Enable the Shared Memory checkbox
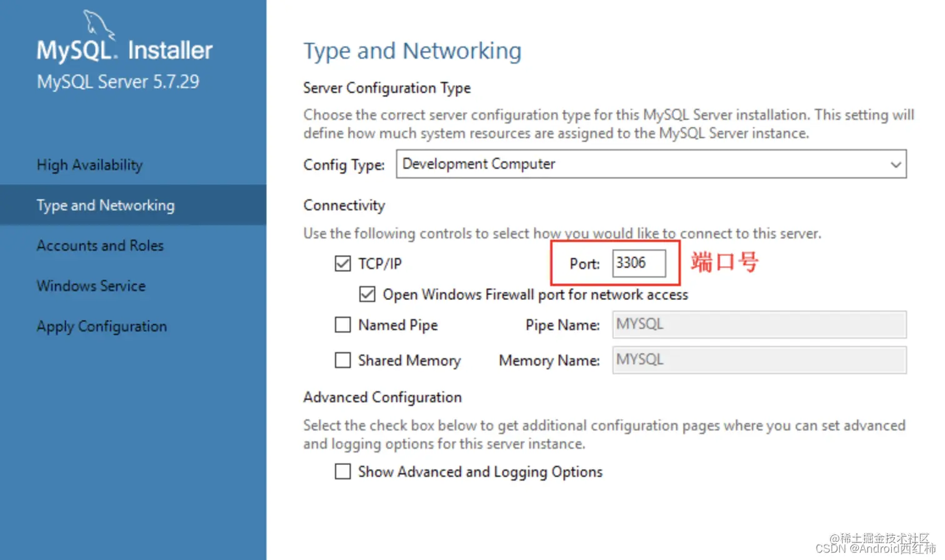This screenshot has width=945, height=560. (x=342, y=361)
